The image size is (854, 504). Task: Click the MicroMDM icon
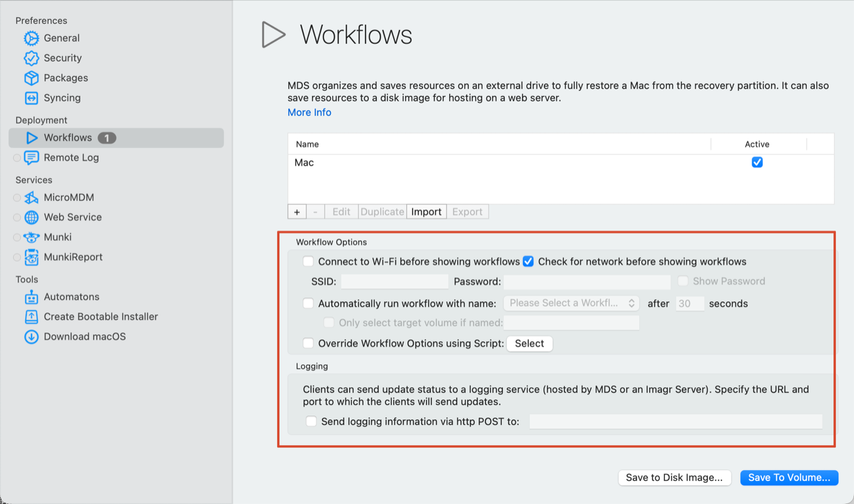[x=31, y=198]
